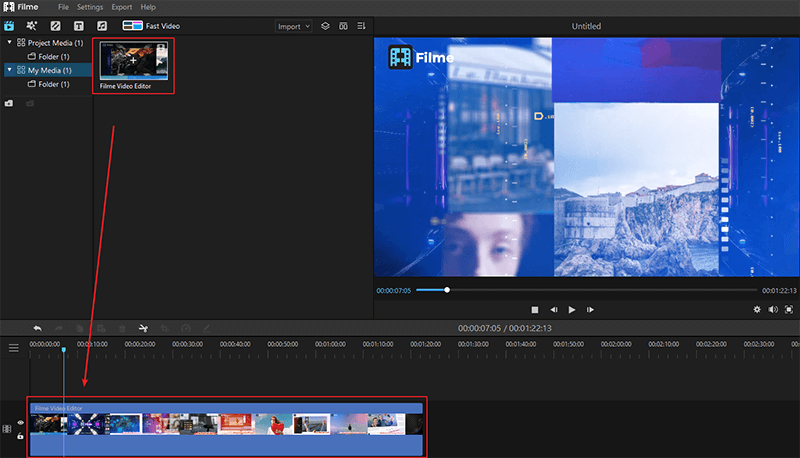Open the Import dropdown
The width and height of the screenshot is (800, 458).
point(293,26)
